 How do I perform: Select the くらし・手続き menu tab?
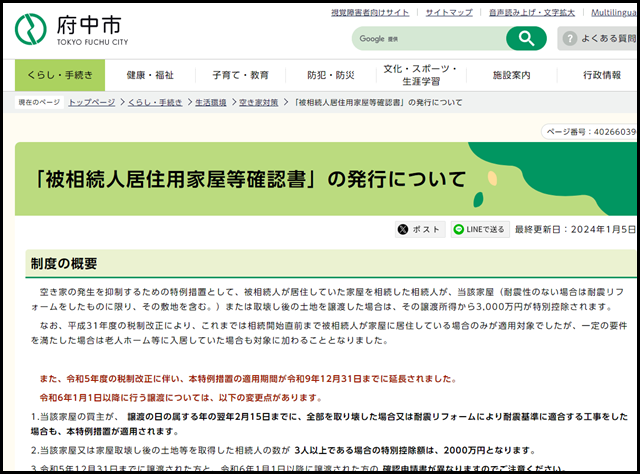[60, 75]
